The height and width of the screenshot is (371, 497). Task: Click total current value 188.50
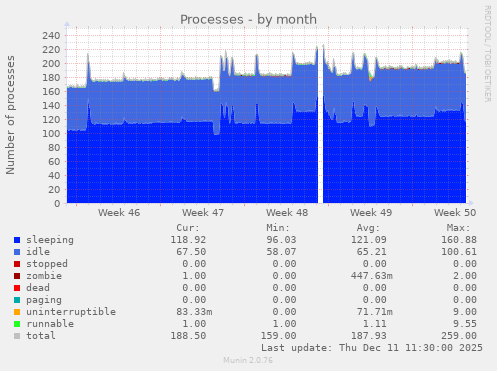pos(188,336)
